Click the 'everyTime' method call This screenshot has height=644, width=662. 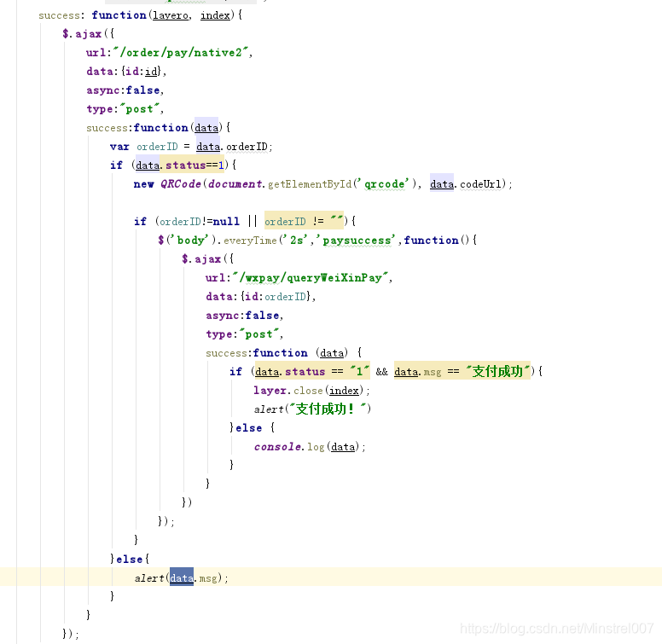point(250,241)
